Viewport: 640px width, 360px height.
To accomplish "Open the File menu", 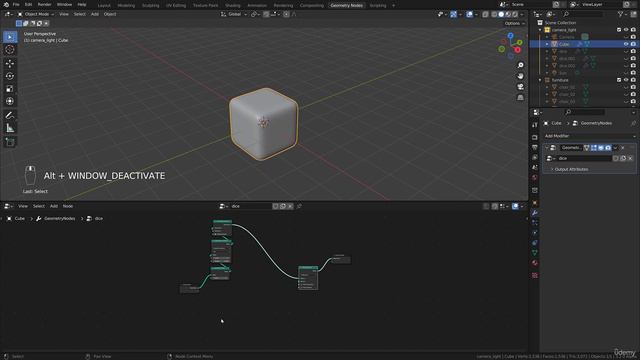I will [16, 4].
